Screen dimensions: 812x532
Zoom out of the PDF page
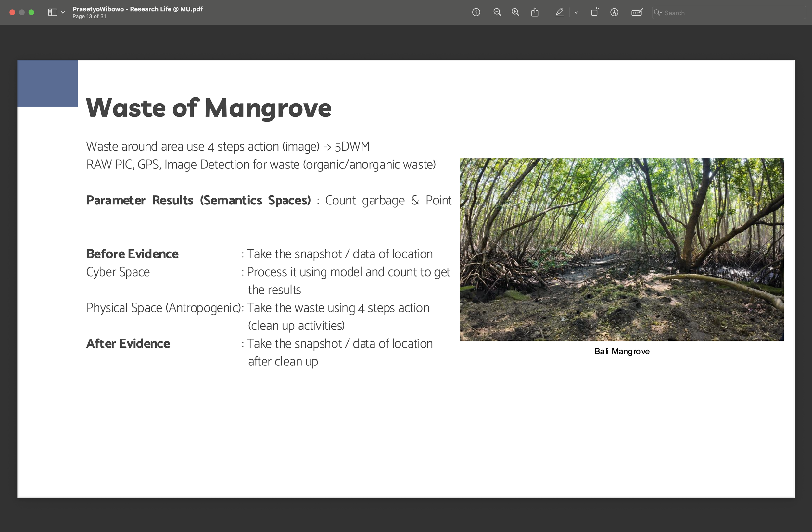coord(497,13)
